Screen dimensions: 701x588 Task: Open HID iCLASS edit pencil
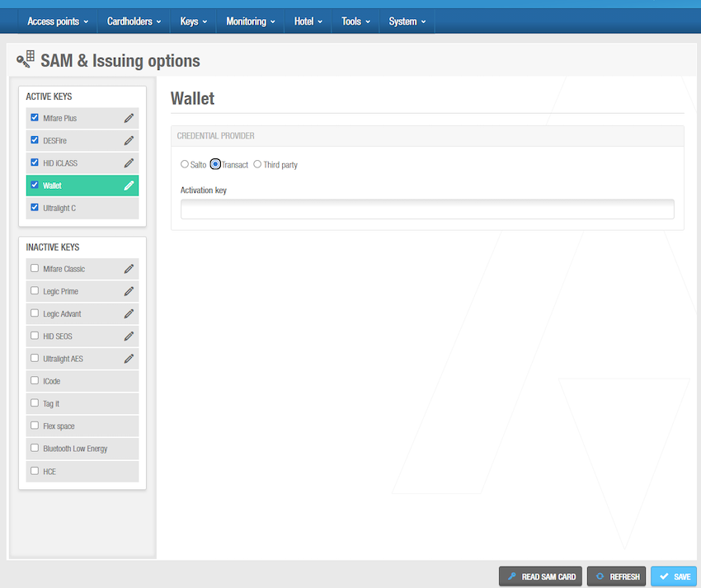click(x=129, y=162)
